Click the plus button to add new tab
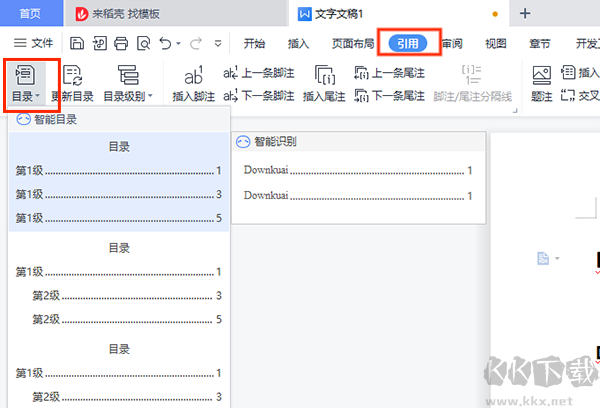 (525, 13)
